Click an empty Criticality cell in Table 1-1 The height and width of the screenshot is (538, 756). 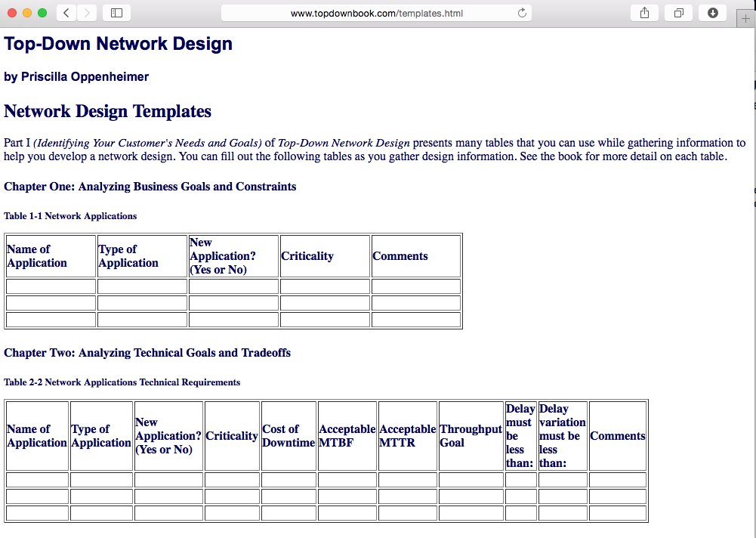[325, 286]
